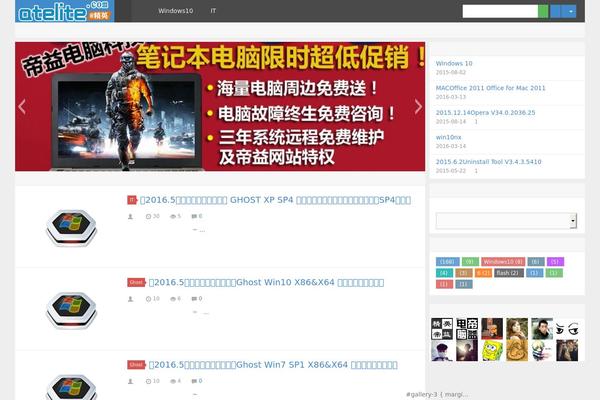
Task: Click the blue button beside the search button
Action: point(555,11)
